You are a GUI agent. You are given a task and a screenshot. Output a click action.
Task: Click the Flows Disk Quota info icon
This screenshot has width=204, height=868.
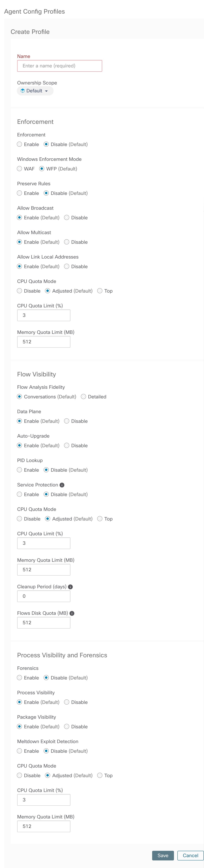coord(72,613)
